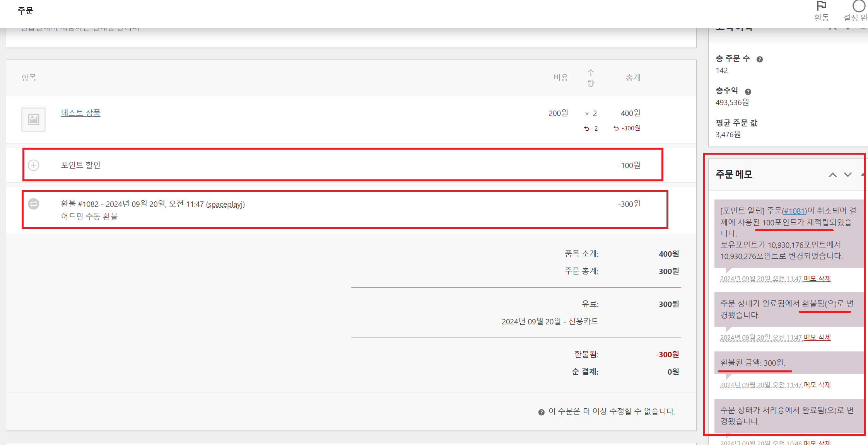
Task: Open the 테스트 상품 product link
Action: [x=80, y=113]
